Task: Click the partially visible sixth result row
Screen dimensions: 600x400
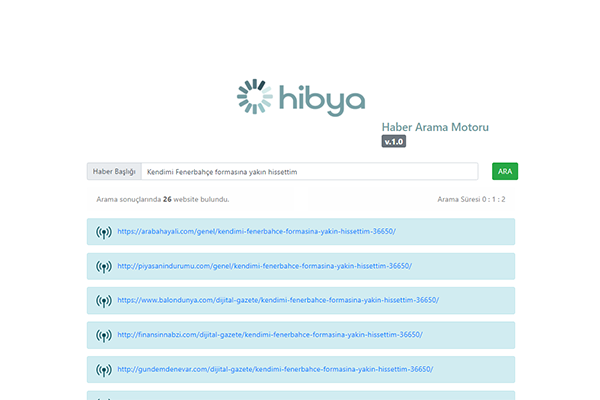Action: (300, 395)
